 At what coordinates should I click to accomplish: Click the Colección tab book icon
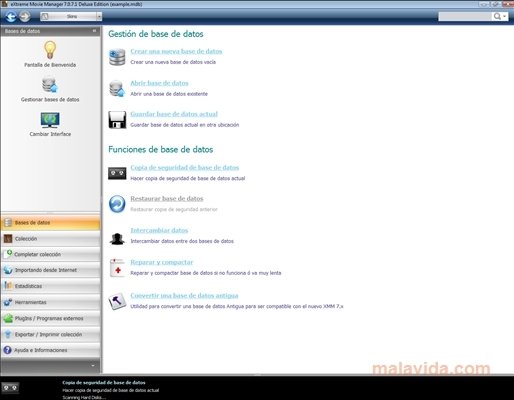pyautogui.click(x=8, y=239)
